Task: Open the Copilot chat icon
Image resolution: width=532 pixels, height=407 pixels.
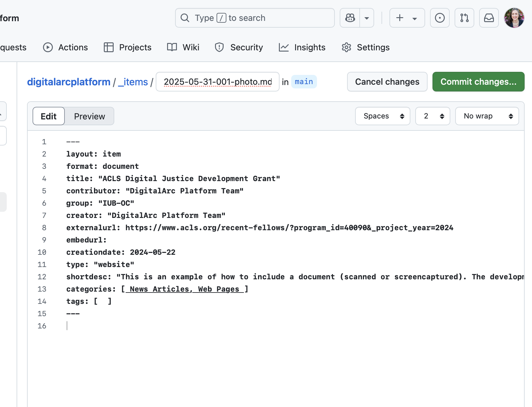Action: (x=350, y=18)
